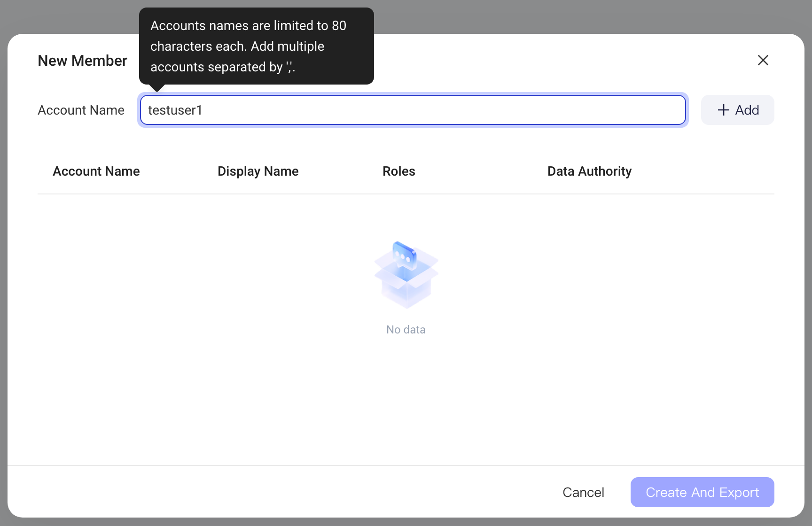This screenshot has width=812, height=526.
Task: Select the Account Name column header
Action: [x=96, y=171]
